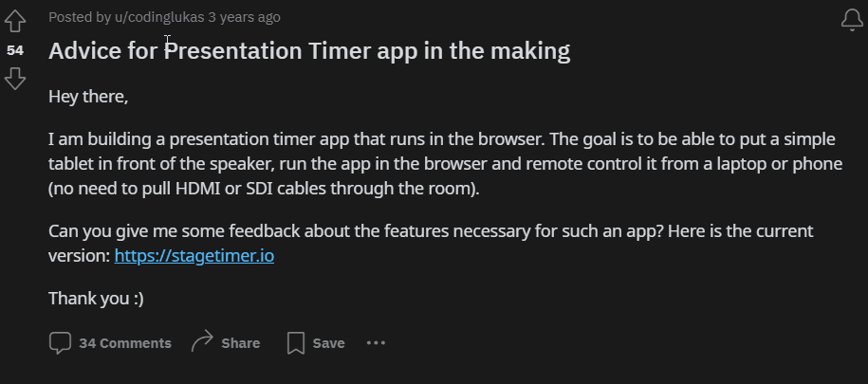
Task: Select the "Share" text label
Action: pyautogui.click(x=241, y=343)
